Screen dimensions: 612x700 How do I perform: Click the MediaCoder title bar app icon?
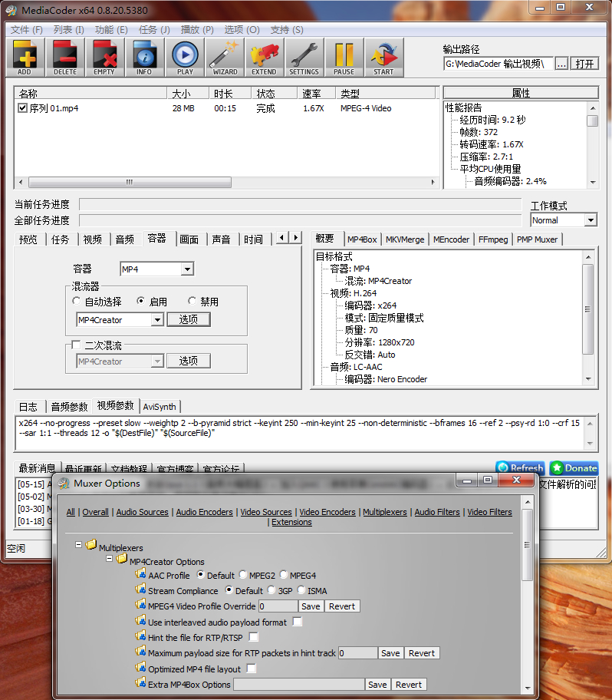pos(12,10)
